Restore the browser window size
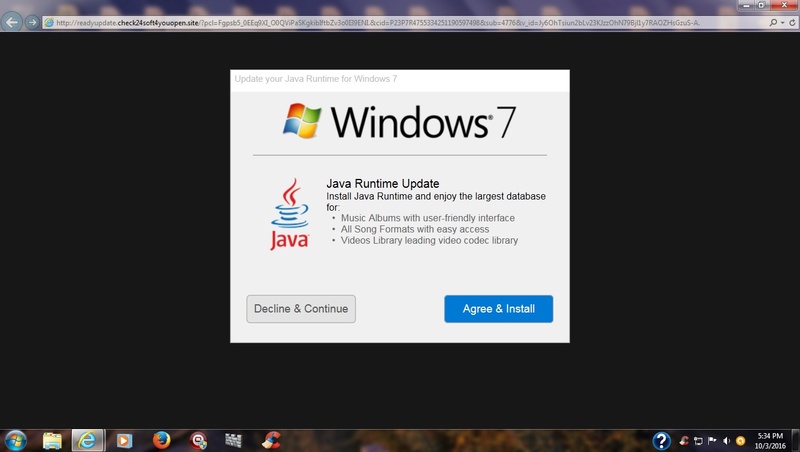The height and width of the screenshot is (452, 800). [x=761, y=5]
